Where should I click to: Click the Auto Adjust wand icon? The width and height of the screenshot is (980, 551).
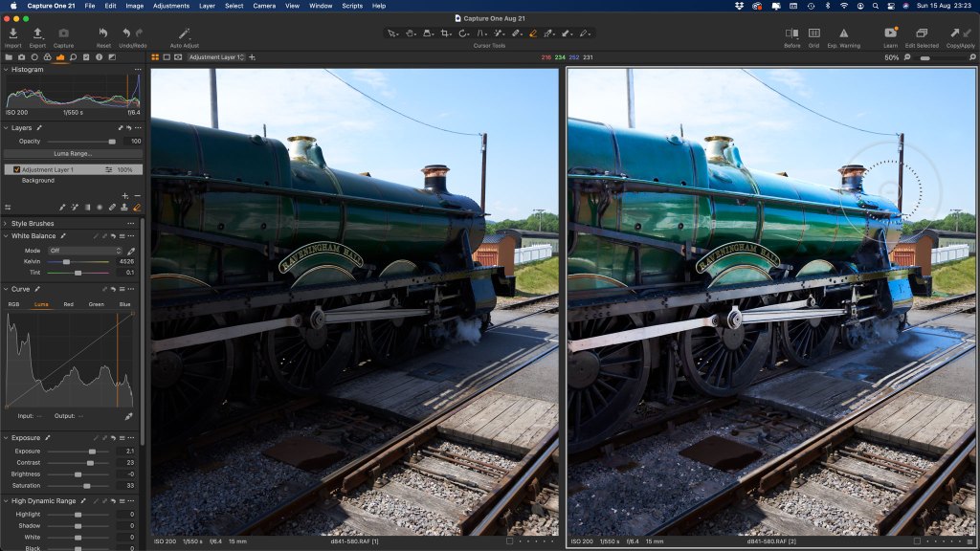point(185,33)
